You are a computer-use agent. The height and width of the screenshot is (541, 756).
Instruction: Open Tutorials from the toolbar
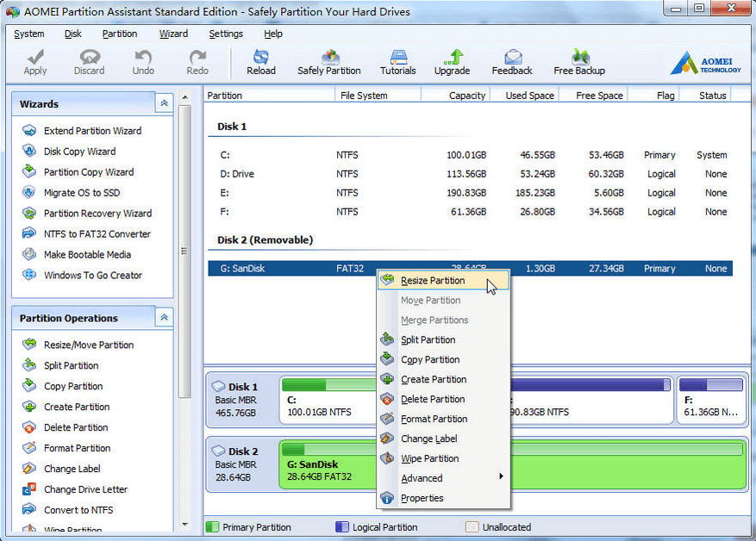coord(398,62)
